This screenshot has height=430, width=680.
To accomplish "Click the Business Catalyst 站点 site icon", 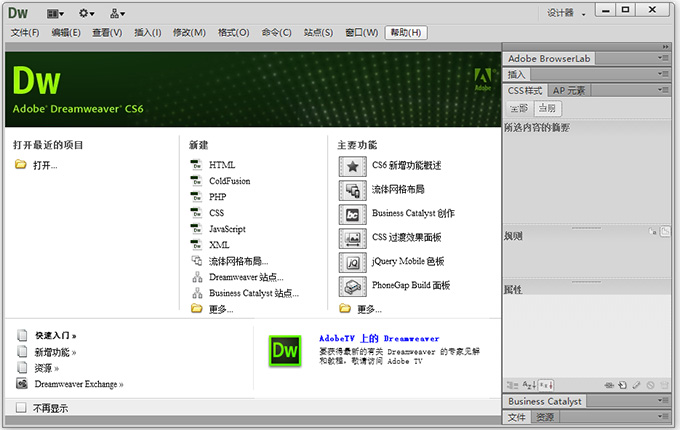I will [197, 293].
